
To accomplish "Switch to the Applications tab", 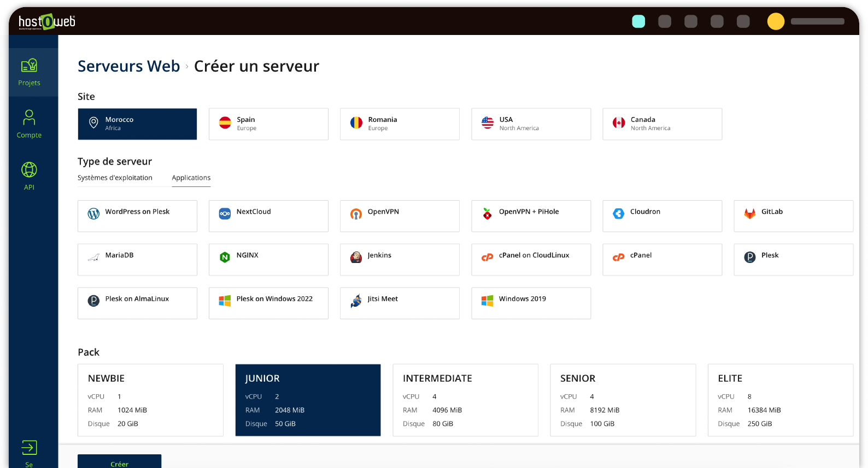I will tap(191, 178).
